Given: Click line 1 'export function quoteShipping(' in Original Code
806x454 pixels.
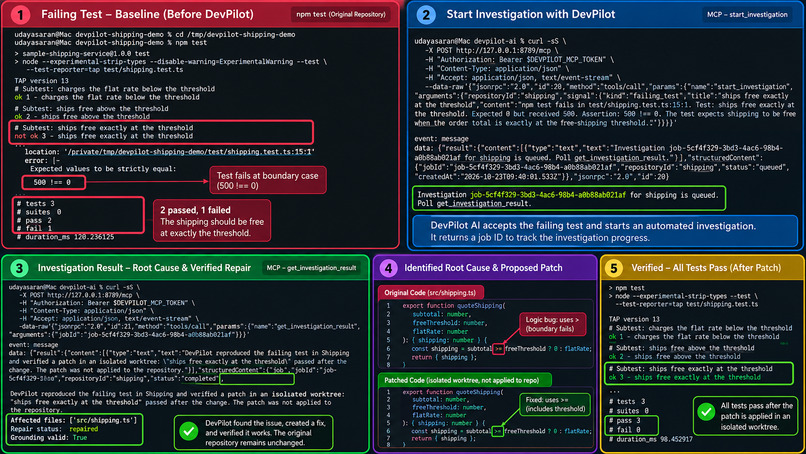Looking at the screenshot, I should pos(453,305).
